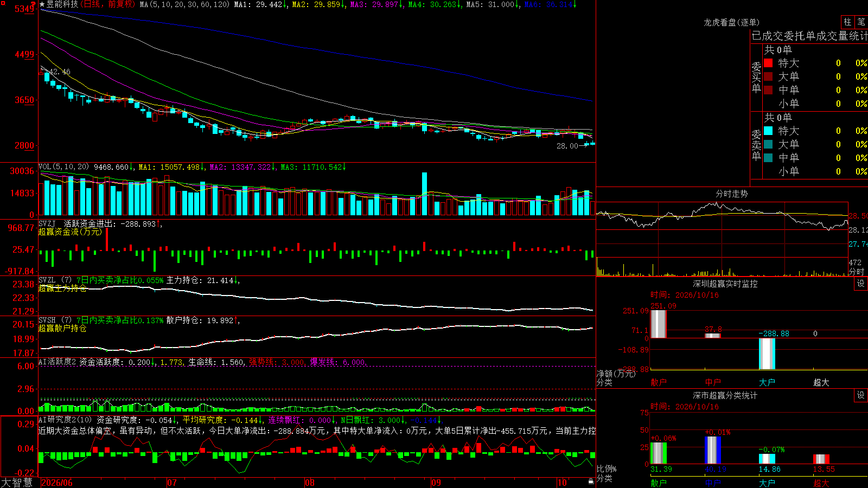Click the red 超大 13.55 bar
This screenshot has width=868, height=488.
[821, 459]
